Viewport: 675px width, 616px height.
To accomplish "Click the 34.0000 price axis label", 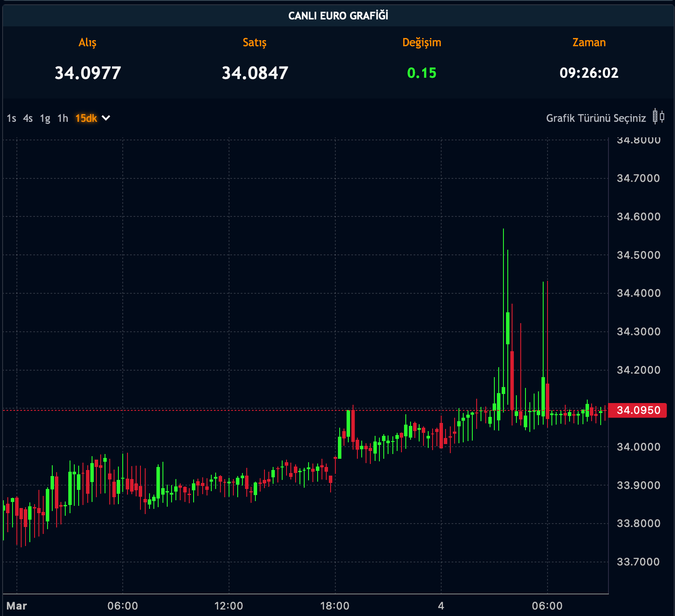I will (638, 447).
